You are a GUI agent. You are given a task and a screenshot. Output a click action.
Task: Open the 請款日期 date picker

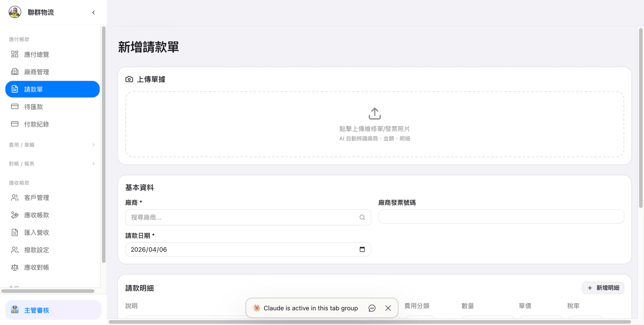pyautogui.click(x=362, y=249)
